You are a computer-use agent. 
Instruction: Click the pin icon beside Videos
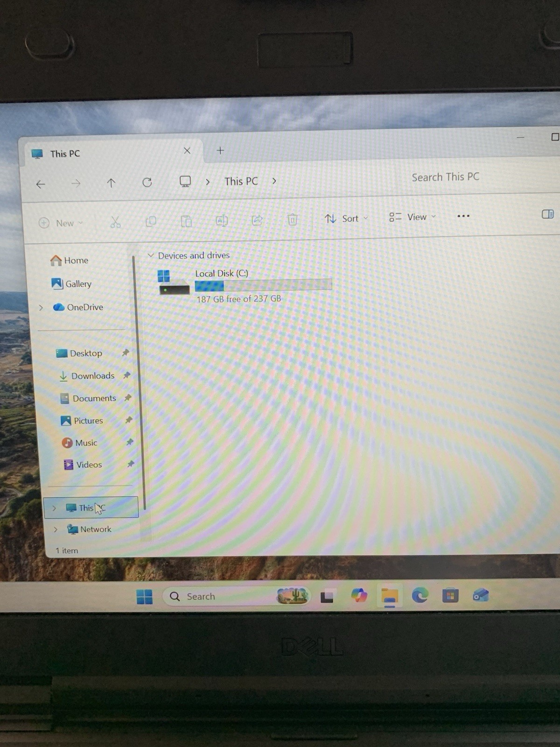pyautogui.click(x=131, y=464)
